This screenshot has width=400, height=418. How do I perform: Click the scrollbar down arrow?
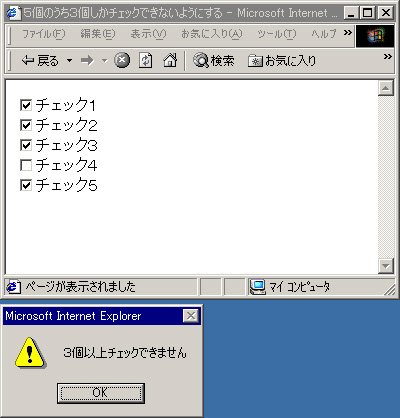pos(386,266)
